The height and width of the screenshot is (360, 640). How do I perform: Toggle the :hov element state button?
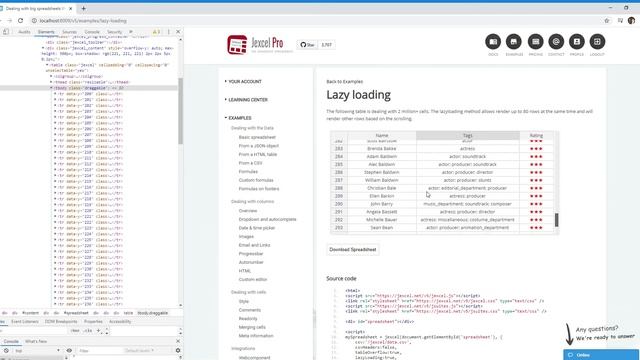point(75,331)
